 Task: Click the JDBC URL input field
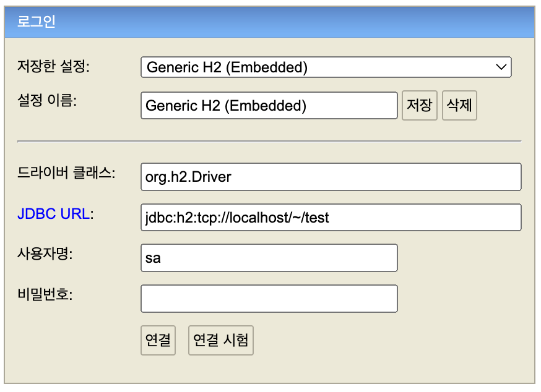point(331,218)
